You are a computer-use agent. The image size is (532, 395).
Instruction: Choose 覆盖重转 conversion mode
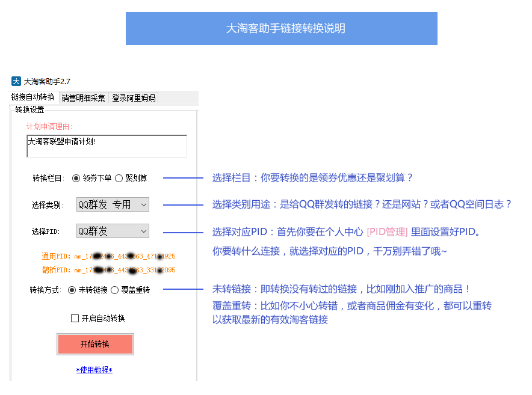point(130,290)
